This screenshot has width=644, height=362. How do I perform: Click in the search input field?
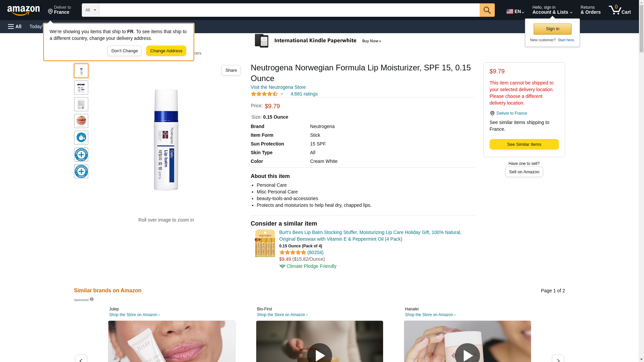click(289, 10)
